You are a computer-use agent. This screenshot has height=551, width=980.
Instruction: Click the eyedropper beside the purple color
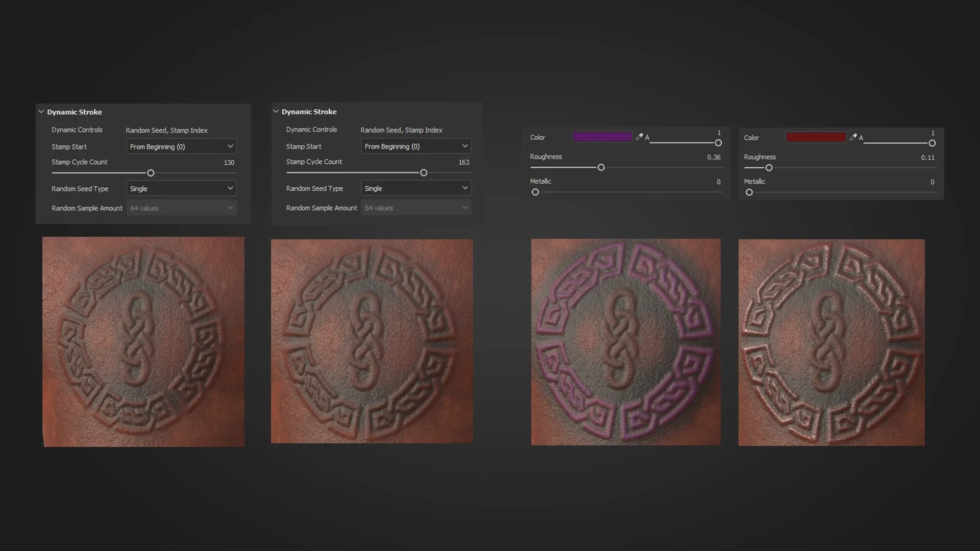[639, 137]
